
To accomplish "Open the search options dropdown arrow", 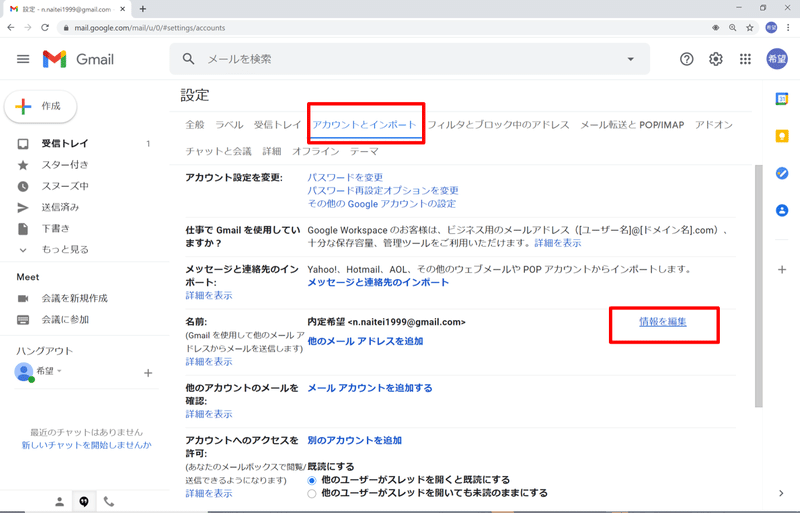I will [631, 59].
